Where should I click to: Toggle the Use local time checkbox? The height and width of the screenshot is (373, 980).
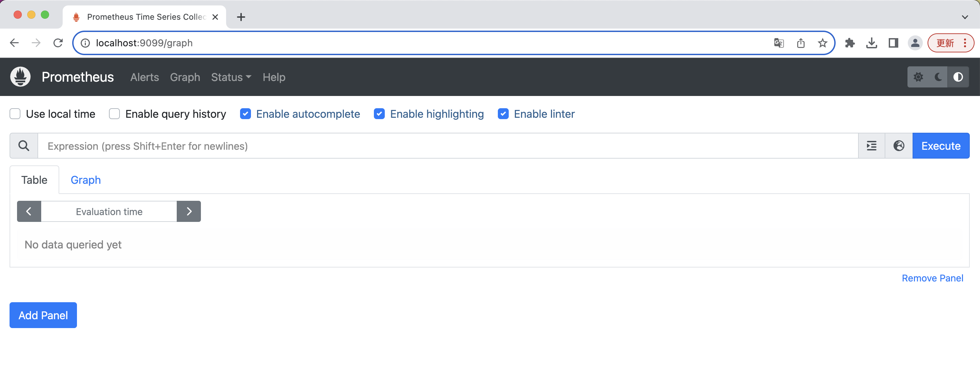[15, 114]
